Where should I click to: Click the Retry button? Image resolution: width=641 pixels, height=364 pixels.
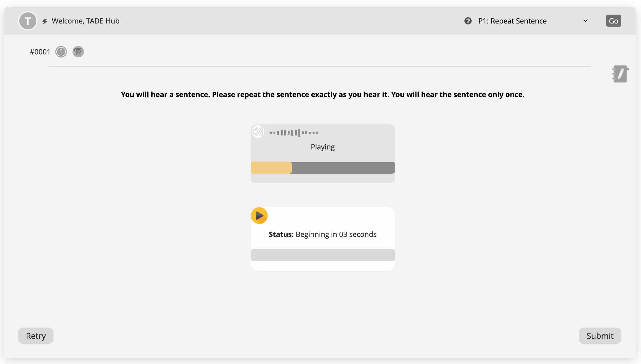coord(36,336)
